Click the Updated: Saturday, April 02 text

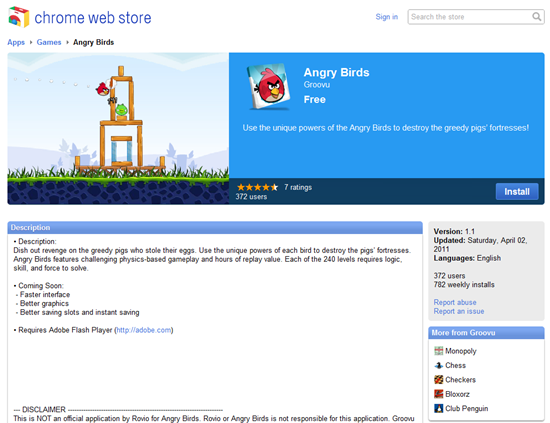(x=480, y=240)
